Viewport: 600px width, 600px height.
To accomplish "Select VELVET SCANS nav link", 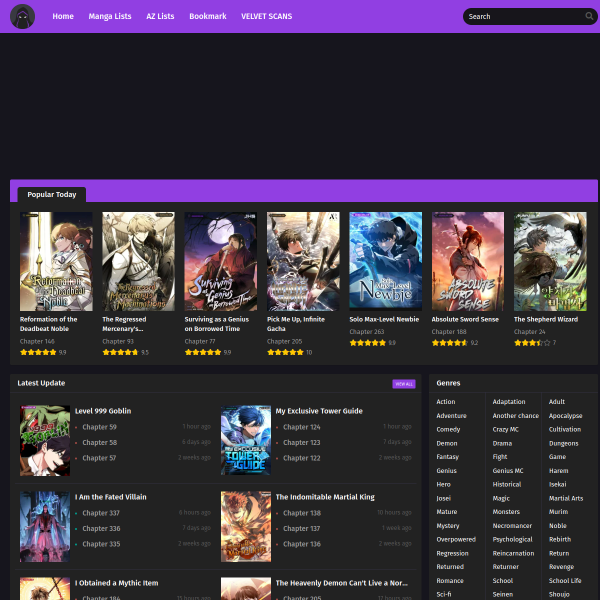I will [x=266, y=16].
